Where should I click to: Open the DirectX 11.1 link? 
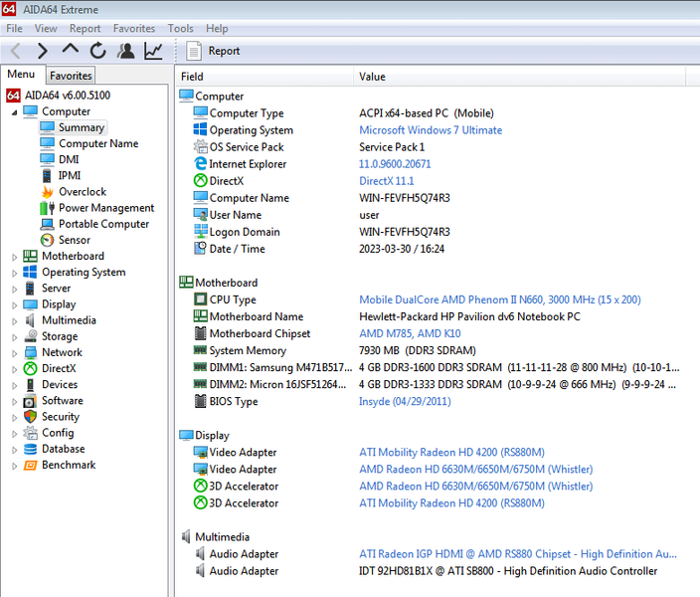[x=386, y=181]
